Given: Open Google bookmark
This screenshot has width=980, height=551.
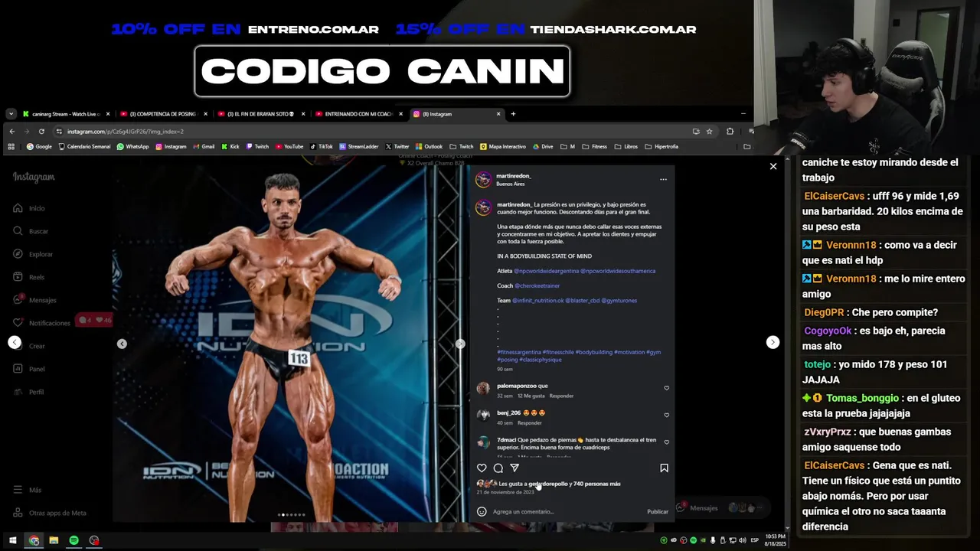Looking at the screenshot, I should coord(39,146).
